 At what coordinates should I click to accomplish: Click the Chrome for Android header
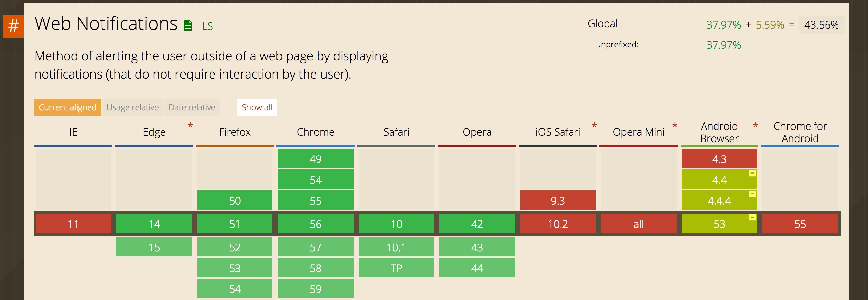(x=800, y=132)
